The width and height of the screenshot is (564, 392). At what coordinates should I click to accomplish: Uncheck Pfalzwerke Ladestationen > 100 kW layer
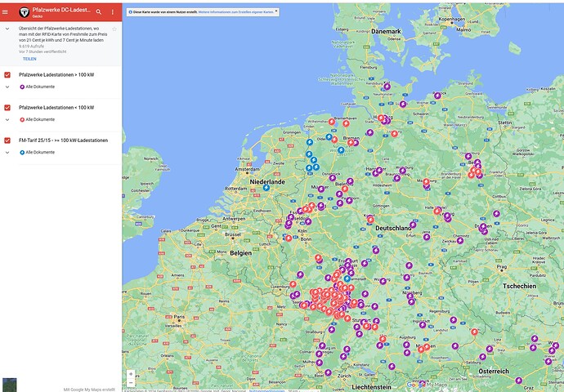click(7, 75)
